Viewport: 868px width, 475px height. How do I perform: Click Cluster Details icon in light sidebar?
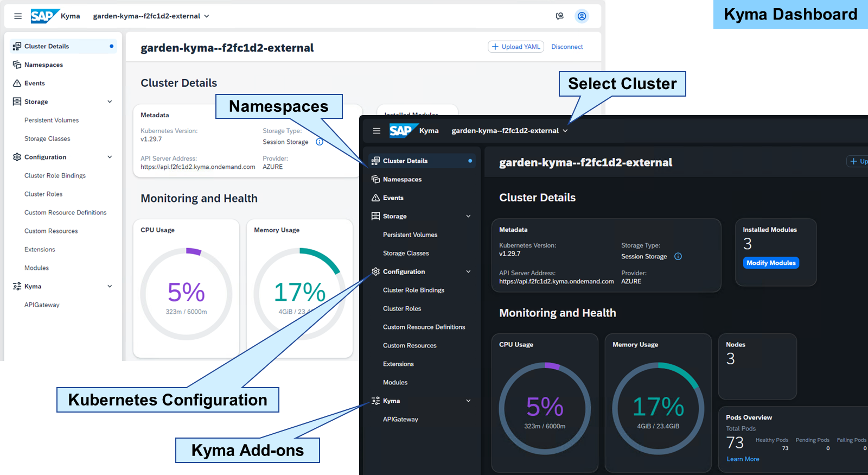click(17, 46)
